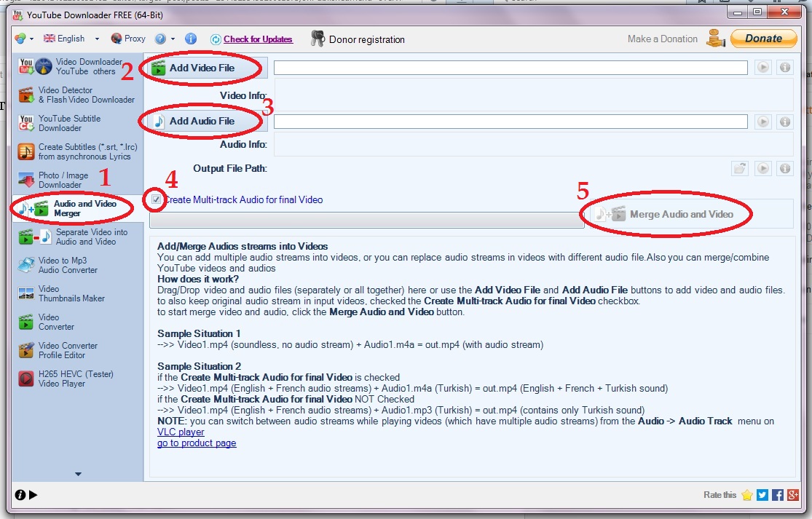The width and height of the screenshot is (812, 519).
Task: Expand more sidebar modules with down arrow
Action: (78, 474)
